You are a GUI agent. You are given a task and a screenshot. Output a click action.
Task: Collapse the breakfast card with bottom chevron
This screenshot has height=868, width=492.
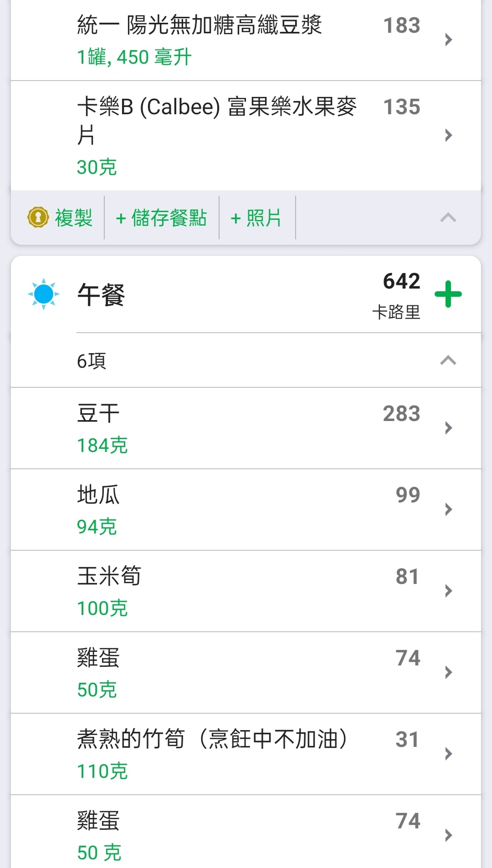pos(448,218)
